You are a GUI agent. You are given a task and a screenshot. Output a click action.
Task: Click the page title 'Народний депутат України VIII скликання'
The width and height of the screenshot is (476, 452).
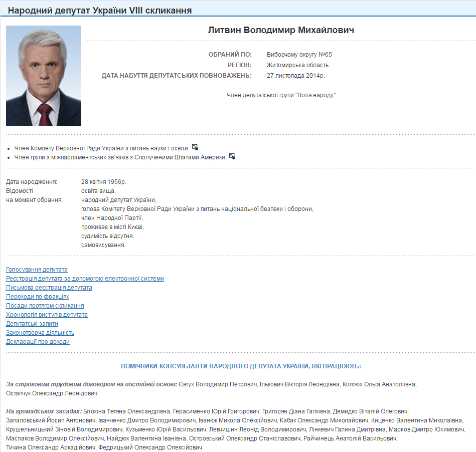(100, 11)
